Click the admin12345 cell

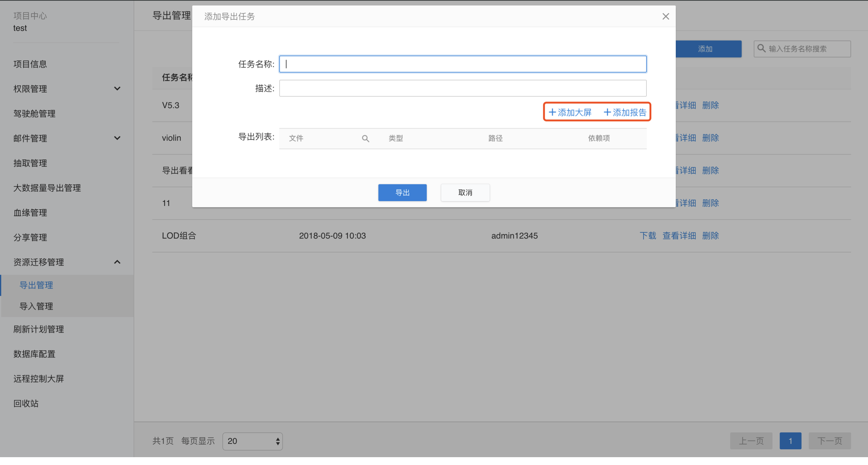point(514,236)
